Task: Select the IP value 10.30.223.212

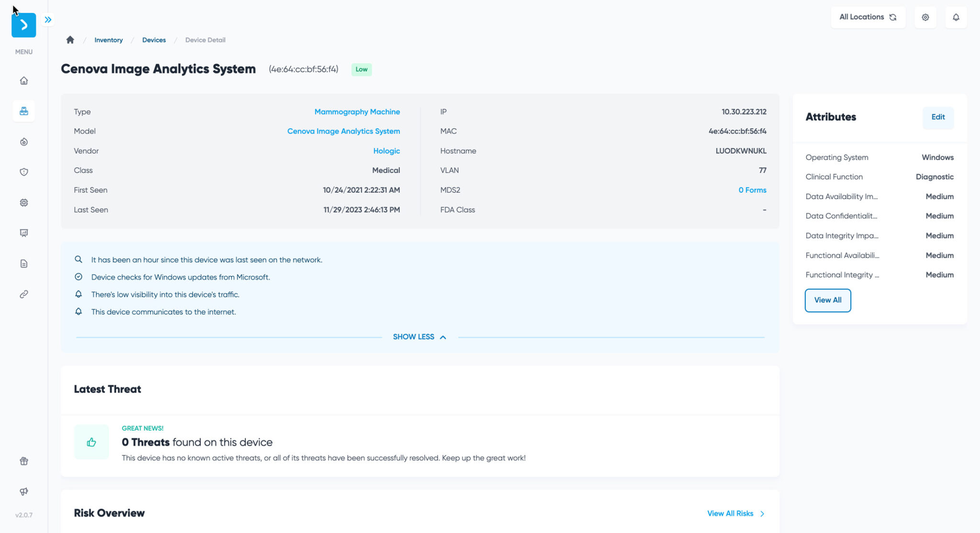Action: click(x=744, y=112)
